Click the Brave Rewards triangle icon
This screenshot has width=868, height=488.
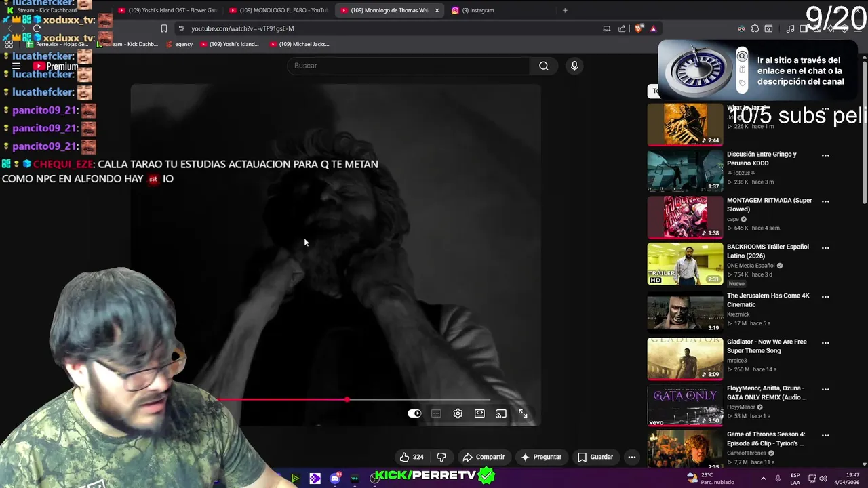[653, 28]
